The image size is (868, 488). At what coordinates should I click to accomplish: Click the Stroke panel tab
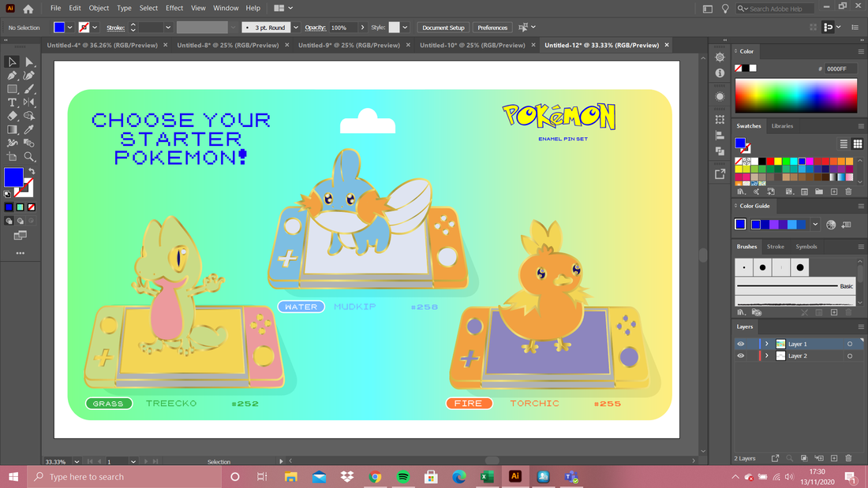pyautogui.click(x=775, y=247)
